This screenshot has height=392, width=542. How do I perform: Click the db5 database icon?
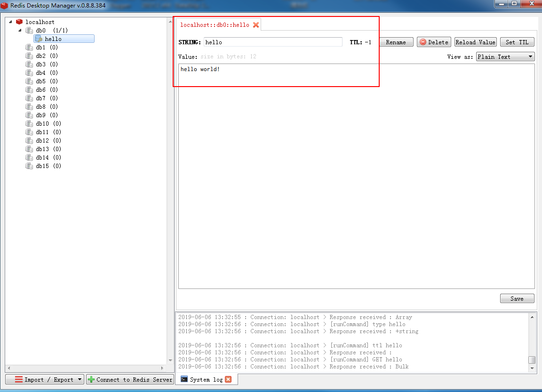[29, 81]
